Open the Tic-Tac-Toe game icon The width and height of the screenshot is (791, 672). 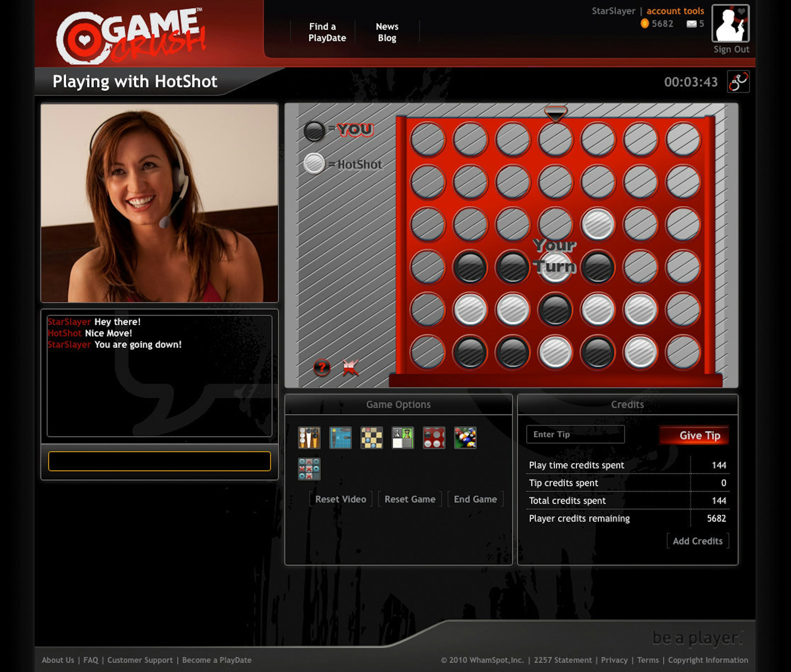point(309,469)
